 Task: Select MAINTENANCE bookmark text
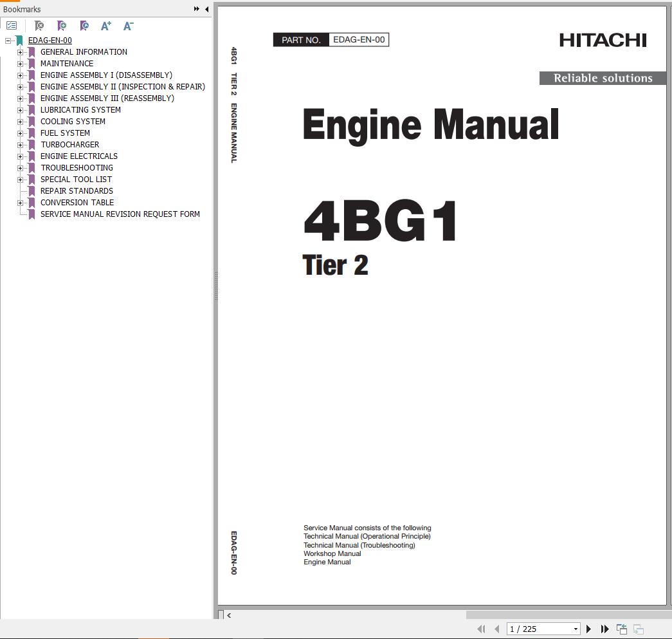(x=67, y=64)
